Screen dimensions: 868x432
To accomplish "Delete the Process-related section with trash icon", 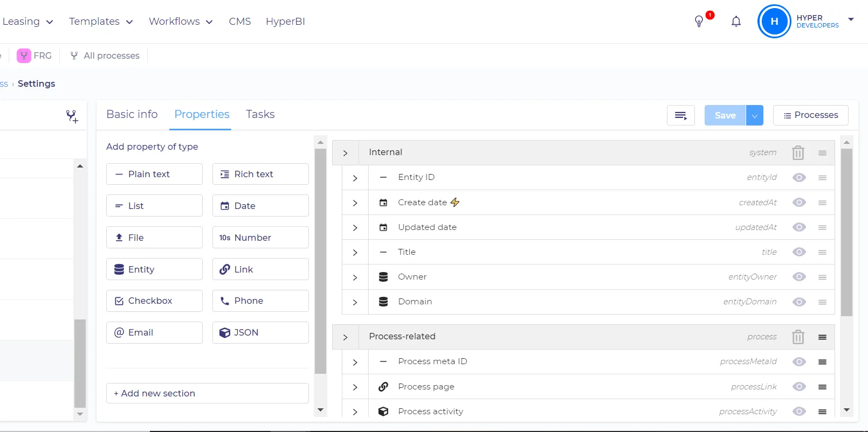I will point(798,337).
